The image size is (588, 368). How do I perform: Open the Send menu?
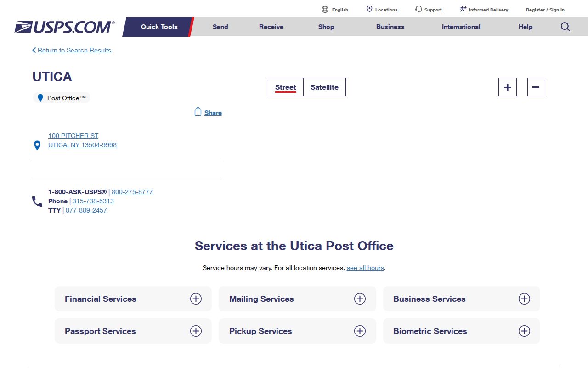click(x=220, y=27)
